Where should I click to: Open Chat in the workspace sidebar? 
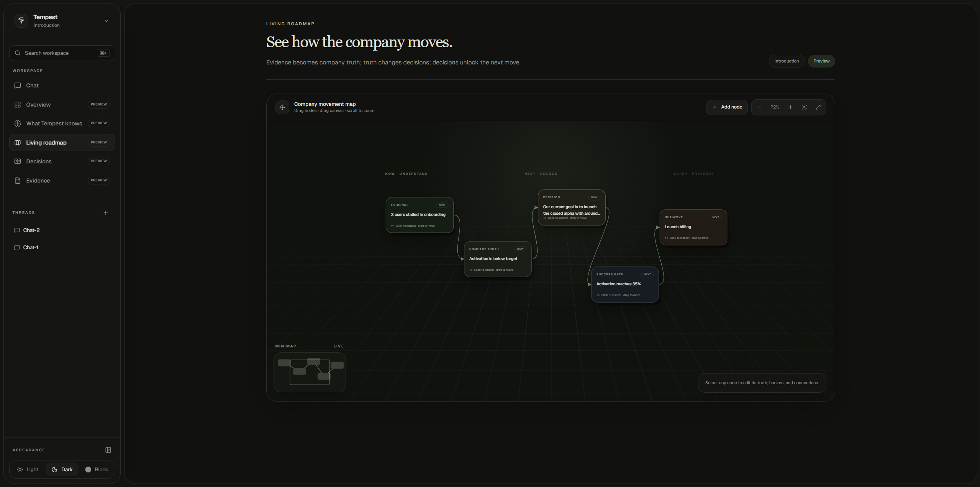tap(62, 86)
